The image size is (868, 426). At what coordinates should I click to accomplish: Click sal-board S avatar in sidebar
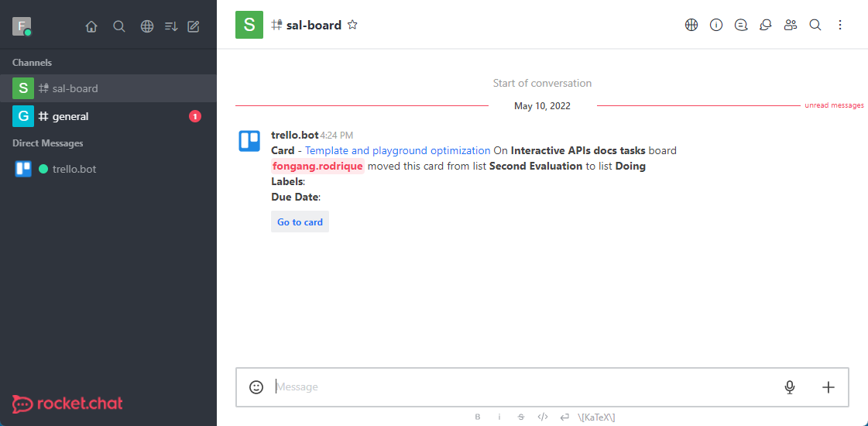23,88
